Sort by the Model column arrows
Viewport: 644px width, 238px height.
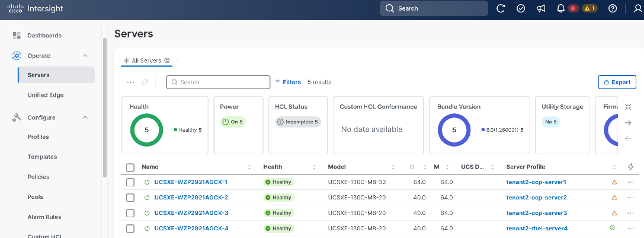point(393,167)
